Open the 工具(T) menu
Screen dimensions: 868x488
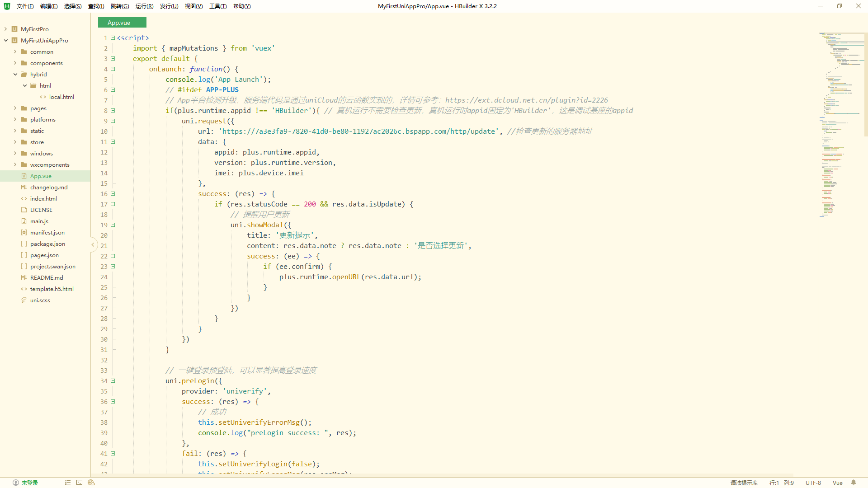coord(217,6)
